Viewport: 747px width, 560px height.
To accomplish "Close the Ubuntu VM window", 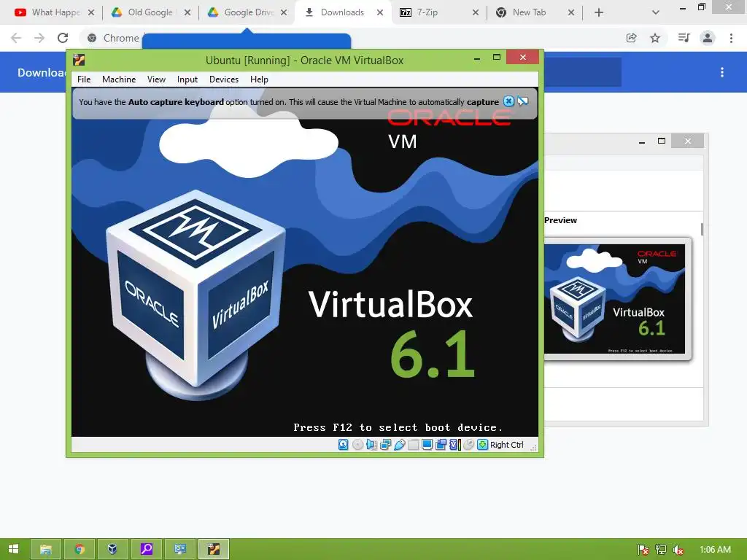I will [523, 58].
